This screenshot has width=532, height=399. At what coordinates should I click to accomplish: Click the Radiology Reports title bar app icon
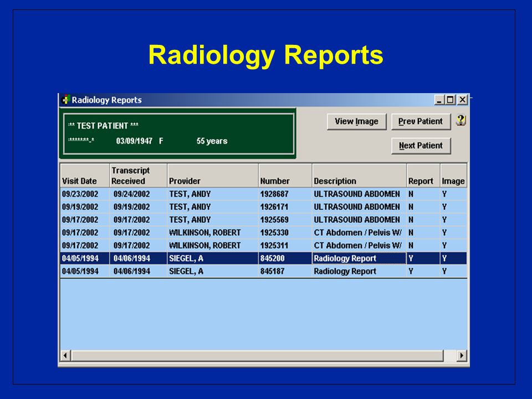(x=66, y=100)
